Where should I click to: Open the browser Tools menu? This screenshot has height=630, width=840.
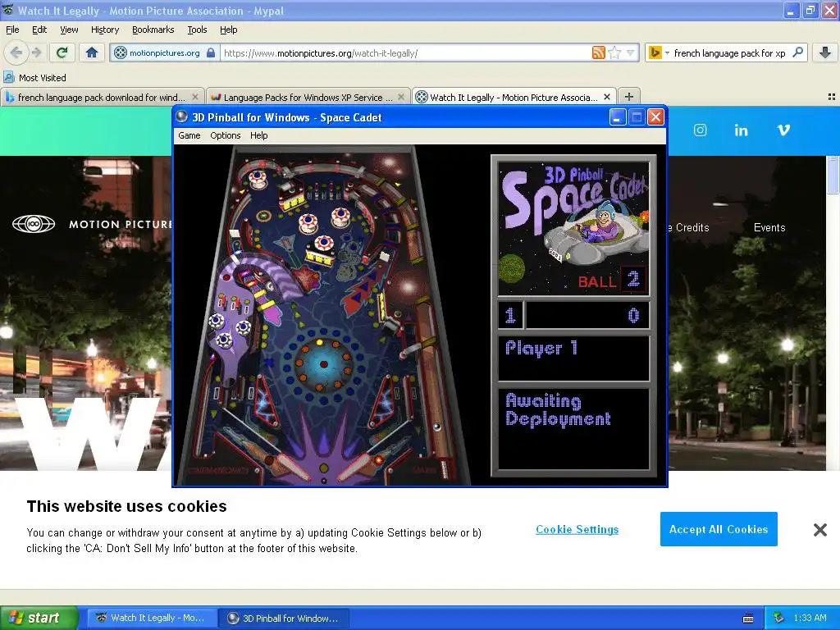pyautogui.click(x=197, y=30)
